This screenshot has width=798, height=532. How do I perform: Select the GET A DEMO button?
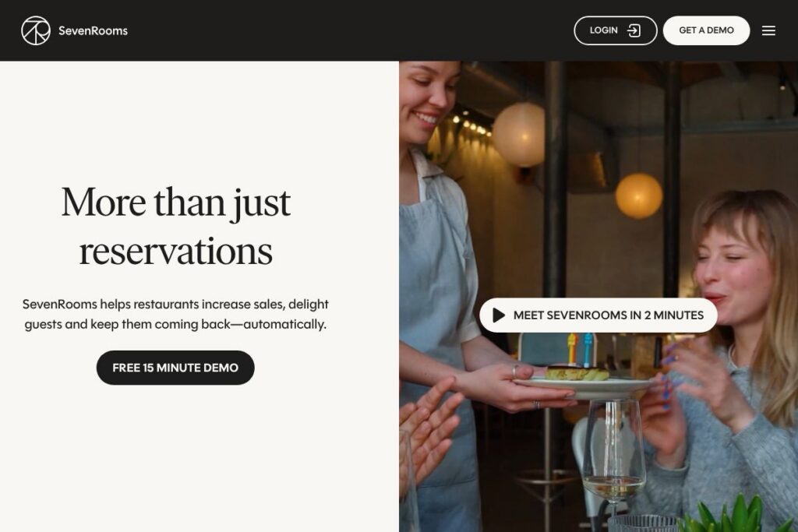(706, 30)
